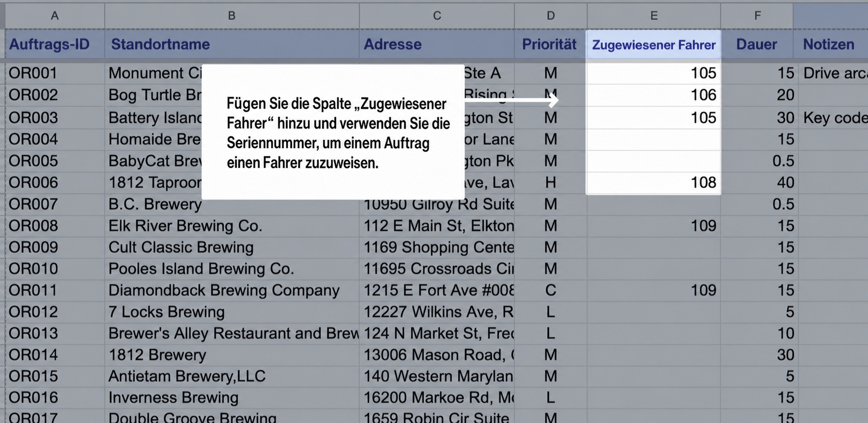868x423 pixels.
Task: Select cell OR007
Action: pyautogui.click(x=55, y=204)
